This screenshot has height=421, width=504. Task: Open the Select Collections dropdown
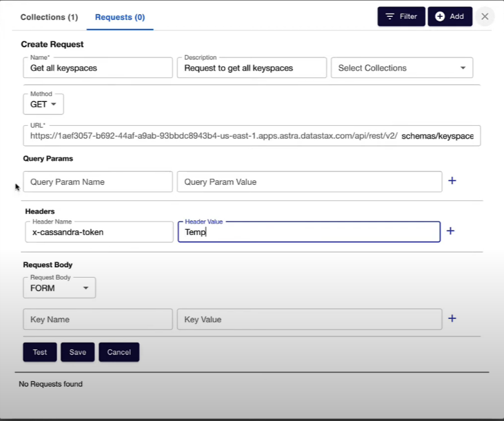[x=402, y=68]
